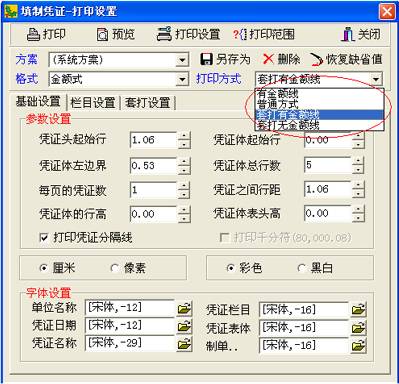The width and height of the screenshot is (399, 384).
Task: Click 恢复缺省值 restore defaults
Action: 346,60
